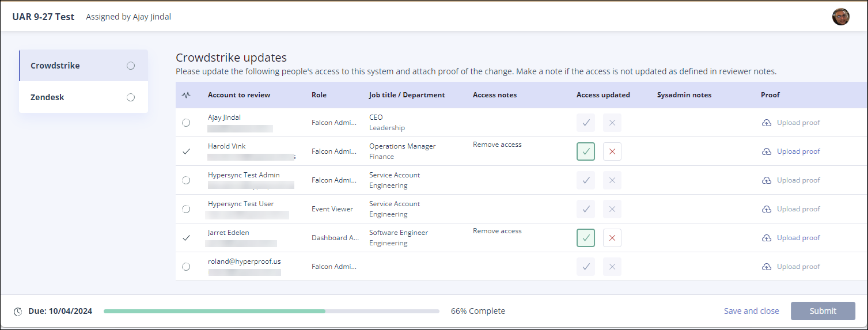
Task: Click cloud upload icon for roland@hyperproof.us row
Action: coord(767,267)
